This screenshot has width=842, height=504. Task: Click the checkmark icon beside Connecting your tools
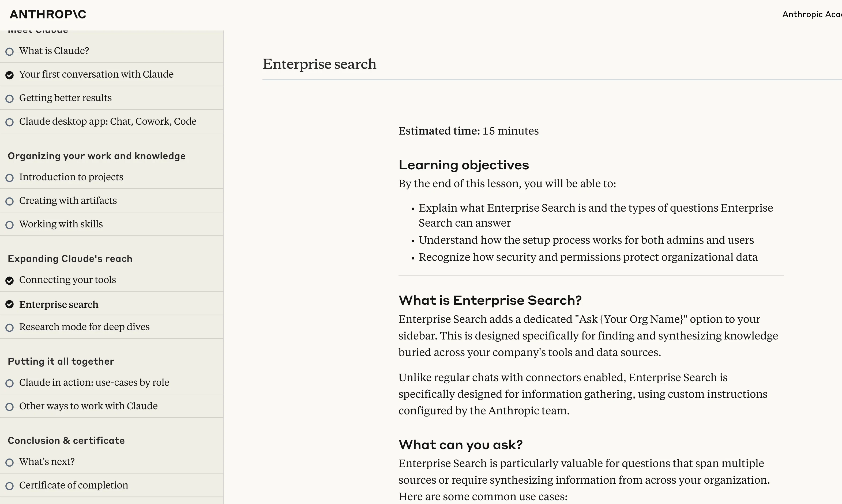(10, 281)
